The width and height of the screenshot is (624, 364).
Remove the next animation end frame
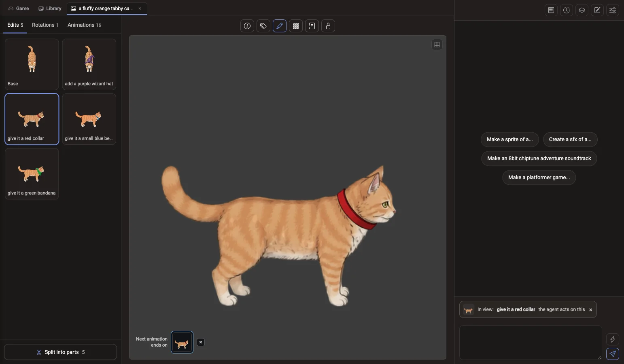tap(201, 342)
